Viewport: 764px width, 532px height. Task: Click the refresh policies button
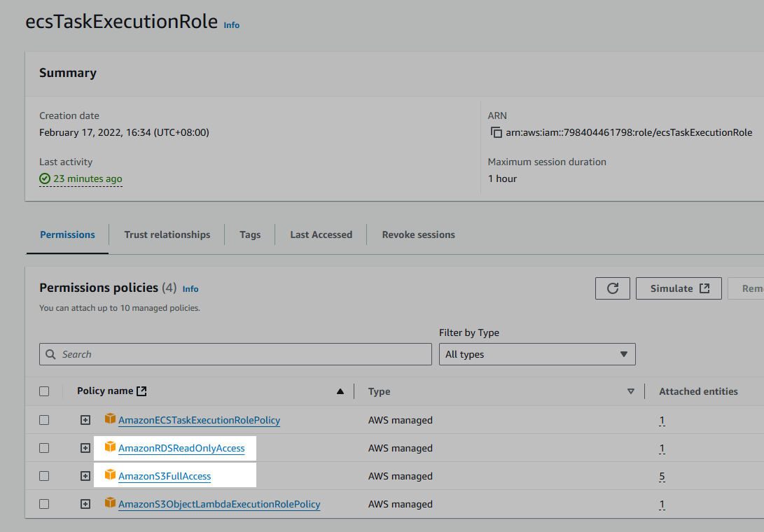(613, 288)
